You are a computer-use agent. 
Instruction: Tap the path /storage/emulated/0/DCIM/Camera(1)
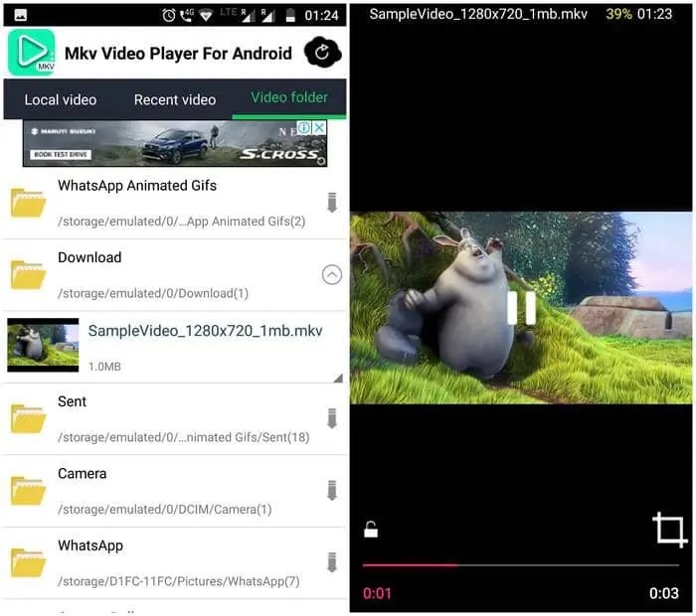165,510
